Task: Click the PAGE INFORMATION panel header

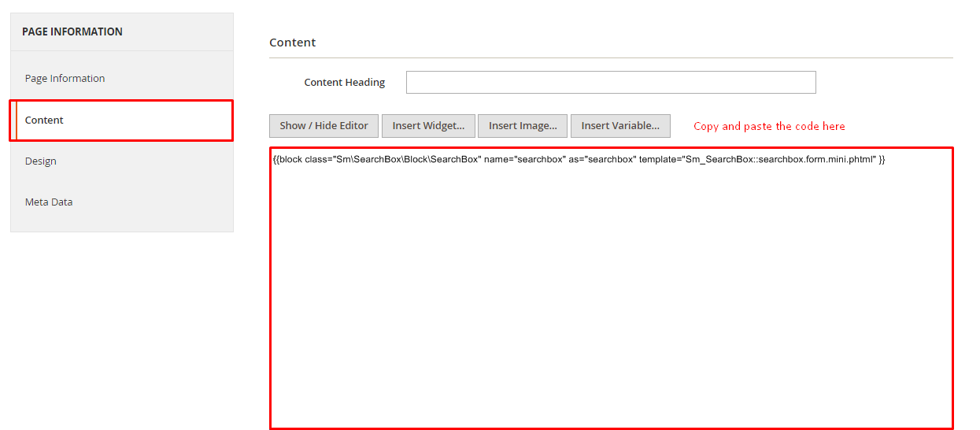Action: pyautogui.click(x=122, y=32)
